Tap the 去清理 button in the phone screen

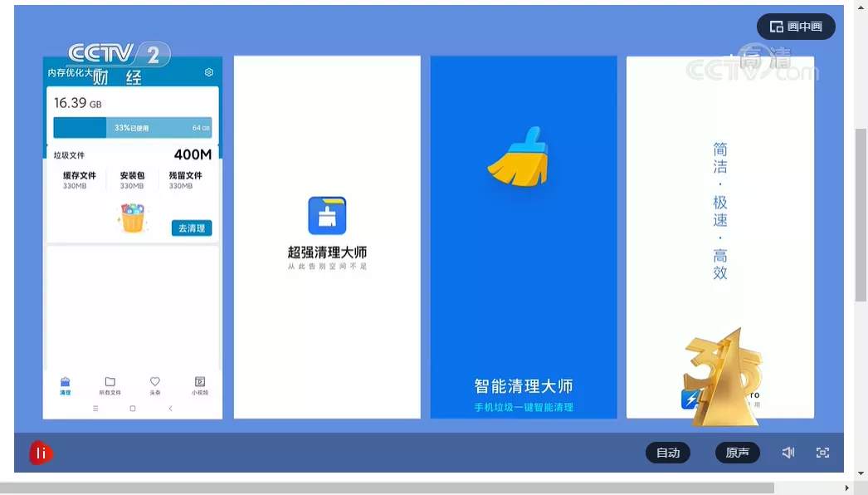tap(192, 228)
